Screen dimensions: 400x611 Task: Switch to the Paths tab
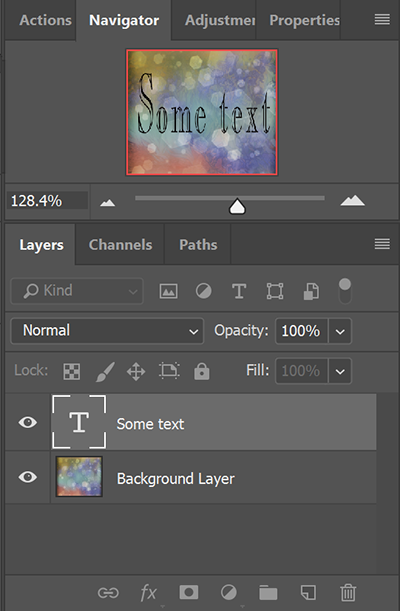click(x=198, y=245)
